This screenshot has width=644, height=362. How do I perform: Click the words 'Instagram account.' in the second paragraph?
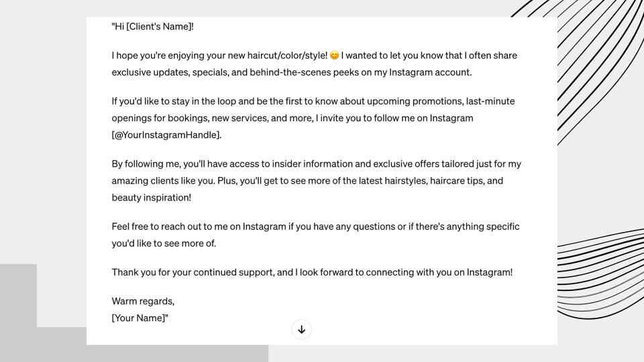click(x=431, y=72)
